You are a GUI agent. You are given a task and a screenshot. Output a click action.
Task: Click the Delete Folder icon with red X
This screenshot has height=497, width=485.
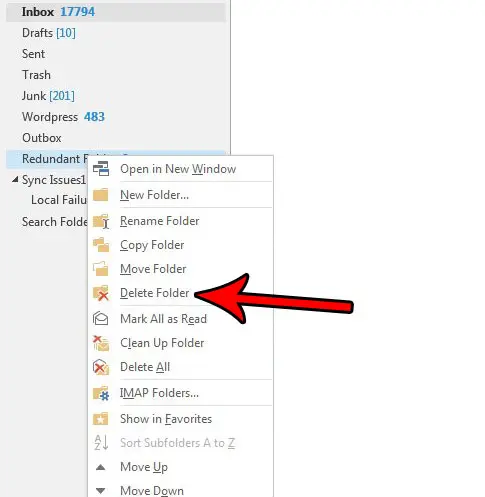click(x=101, y=293)
